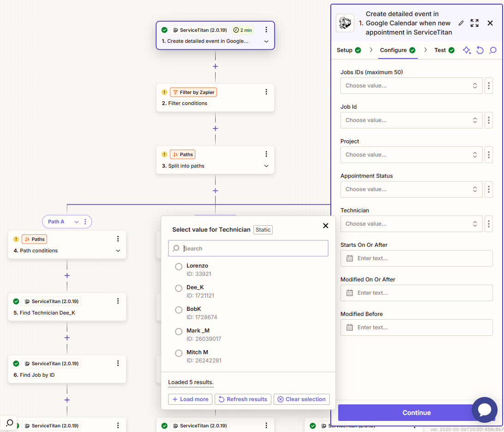Switch to Setup tab
The height and width of the screenshot is (432, 504).
pos(349,50)
